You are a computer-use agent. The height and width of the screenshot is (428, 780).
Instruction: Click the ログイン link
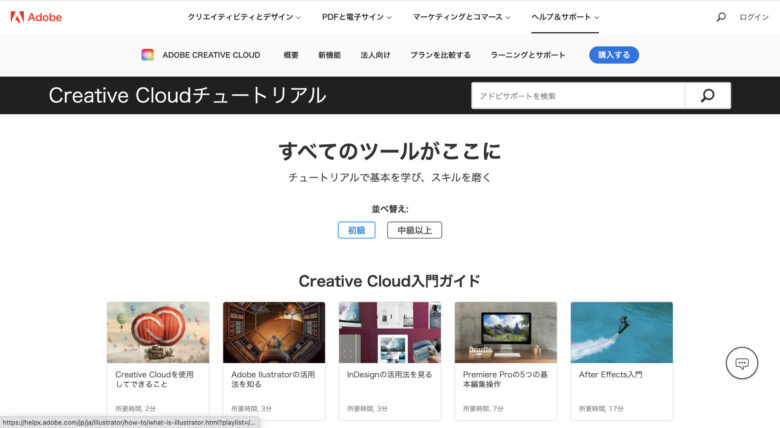(x=754, y=17)
